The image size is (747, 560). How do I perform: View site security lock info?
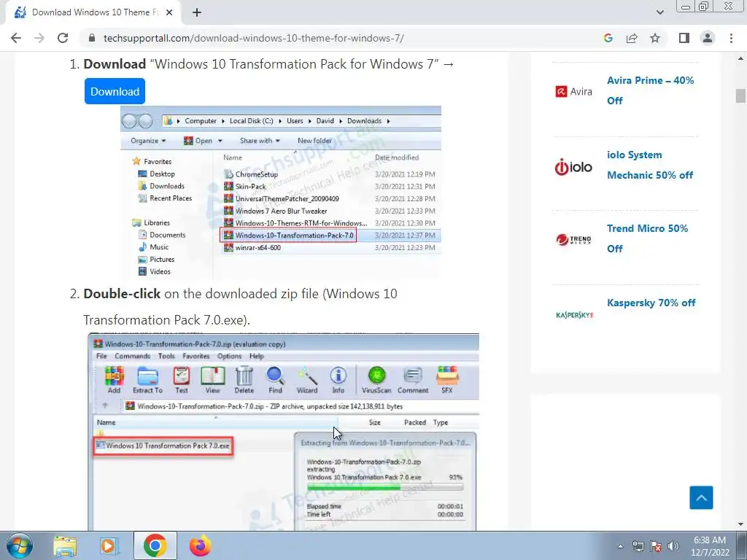92,38
